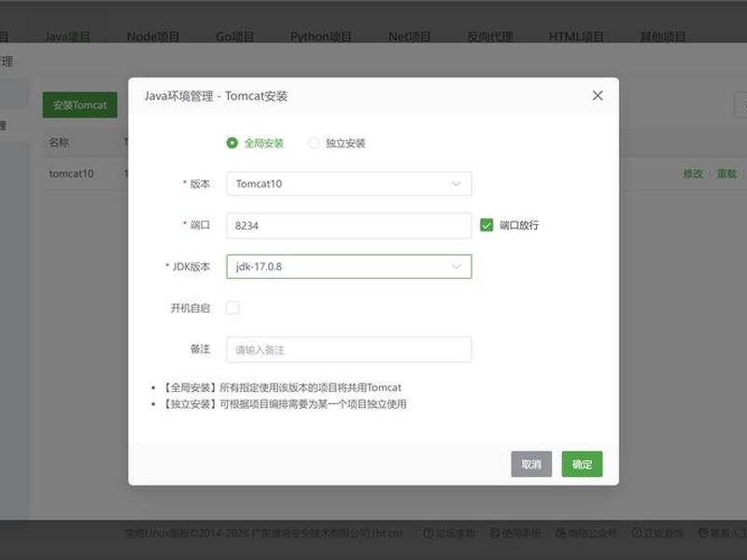
Task: Uncheck the 端口放行 checkbox
Action: click(486, 225)
